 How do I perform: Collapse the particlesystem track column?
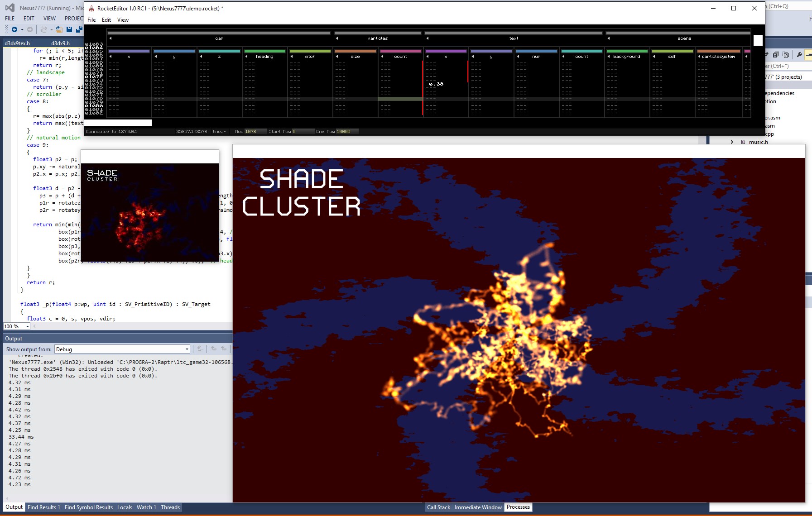(x=699, y=57)
